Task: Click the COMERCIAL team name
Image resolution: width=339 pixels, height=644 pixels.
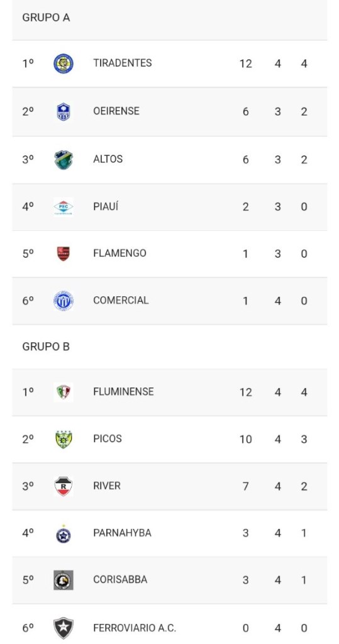Action: click(x=121, y=300)
